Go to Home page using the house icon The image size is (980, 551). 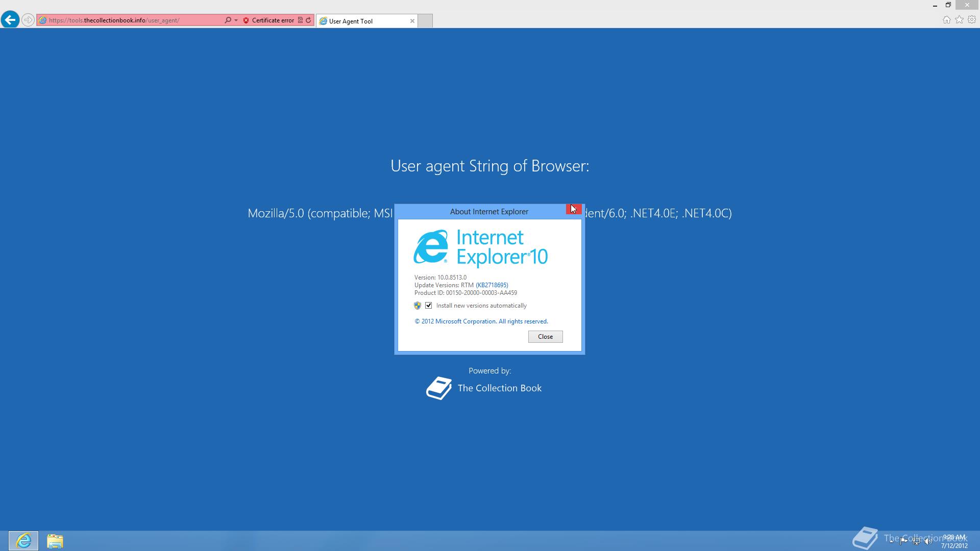click(946, 20)
